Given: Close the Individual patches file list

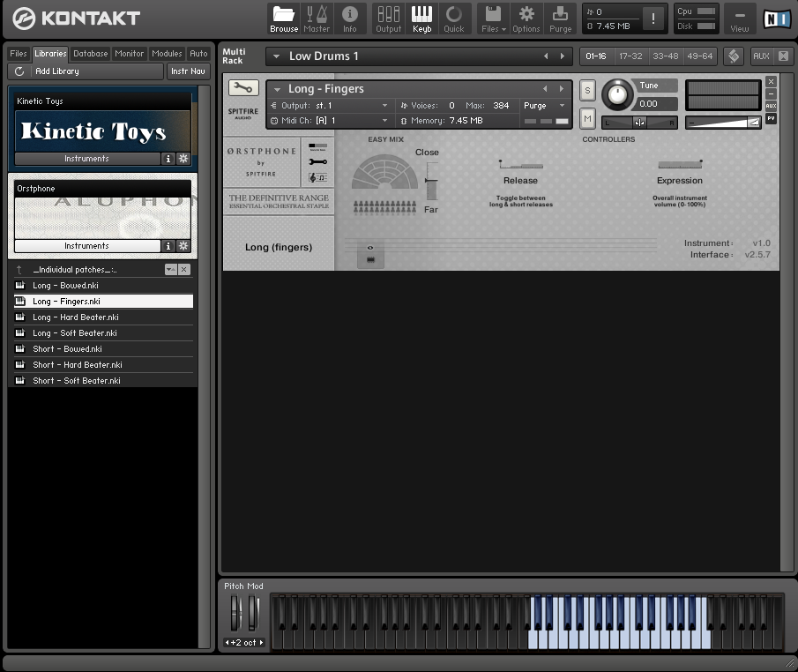Looking at the screenshot, I should pos(184,269).
